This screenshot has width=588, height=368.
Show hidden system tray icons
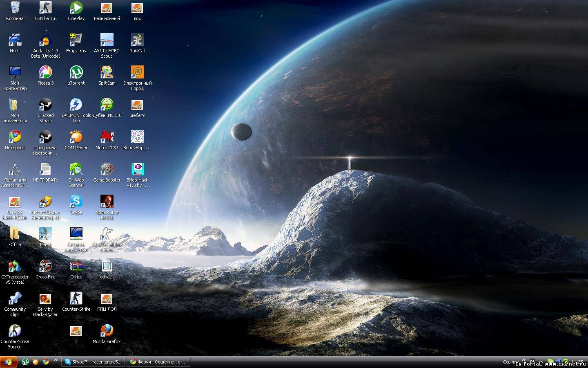coord(541,362)
